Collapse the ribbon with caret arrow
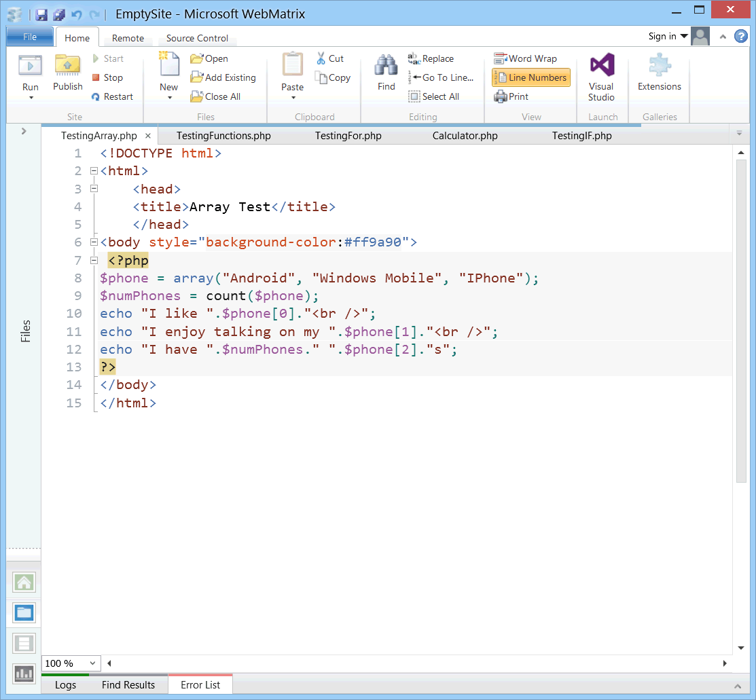The width and height of the screenshot is (756, 700). click(723, 37)
